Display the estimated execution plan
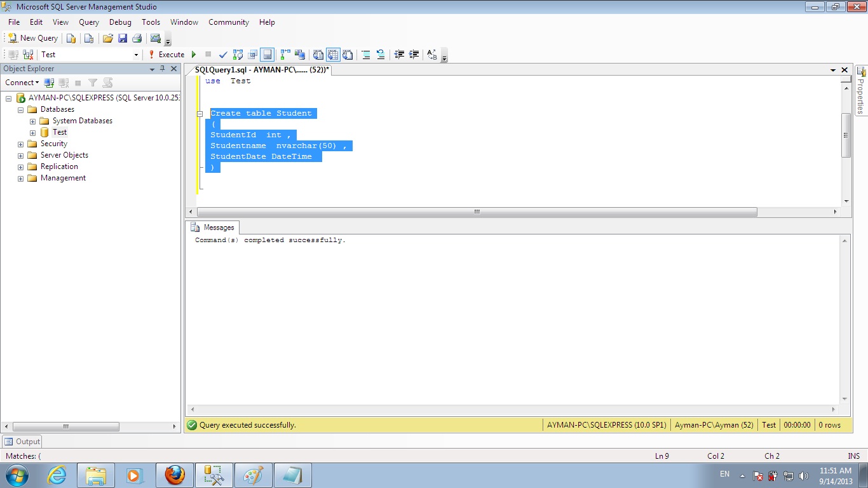 pyautogui.click(x=238, y=55)
